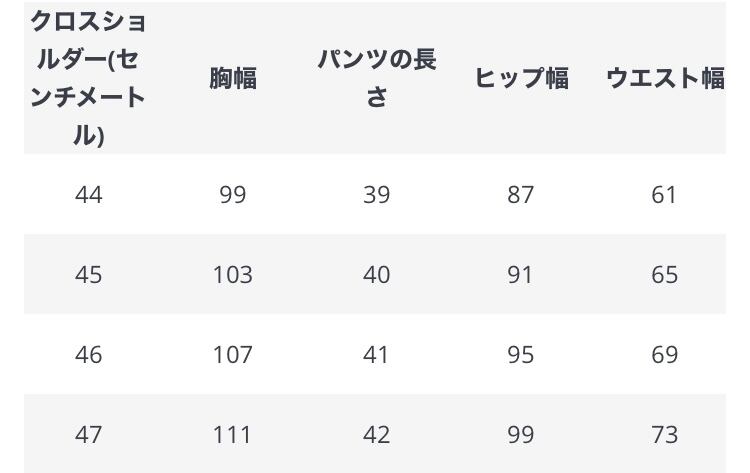Select the pants length 39 cell

click(377, 194)
